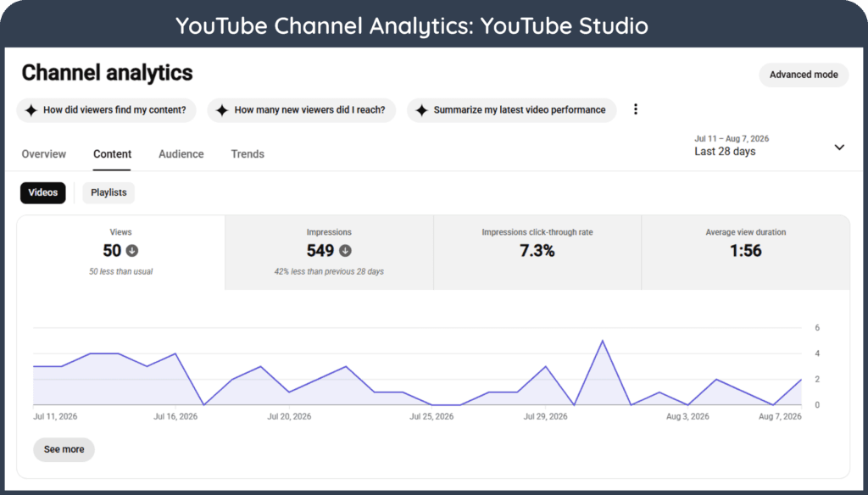Click sparkle icon on 'Summarize my latest video' chip
The width and height of the screenshot is (868, 495).
click(x=421, y=110)
